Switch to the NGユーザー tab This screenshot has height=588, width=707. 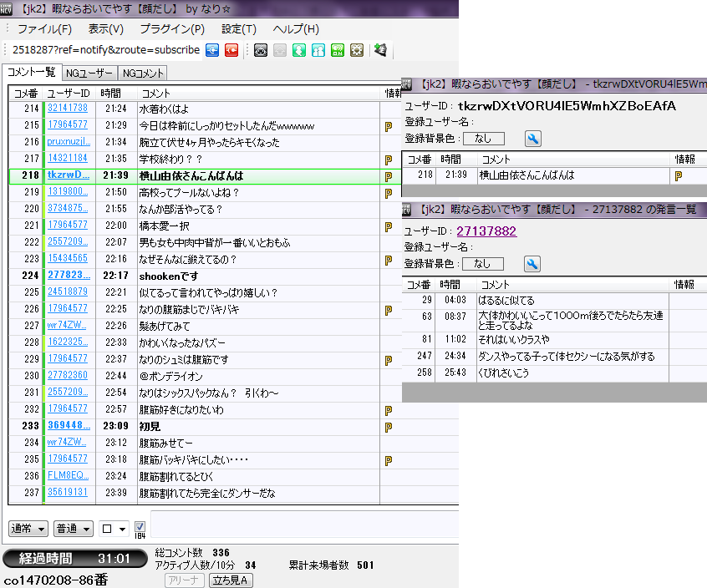[89, 73]
